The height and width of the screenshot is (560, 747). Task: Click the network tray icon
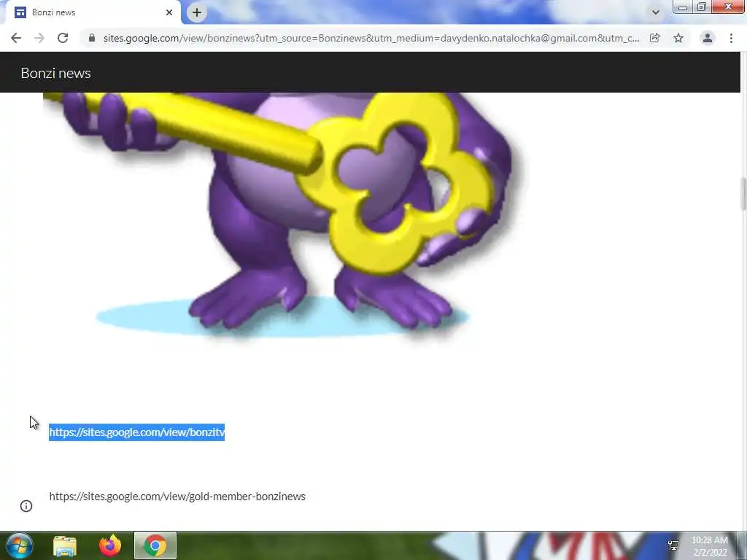click(x=673, y=545)
